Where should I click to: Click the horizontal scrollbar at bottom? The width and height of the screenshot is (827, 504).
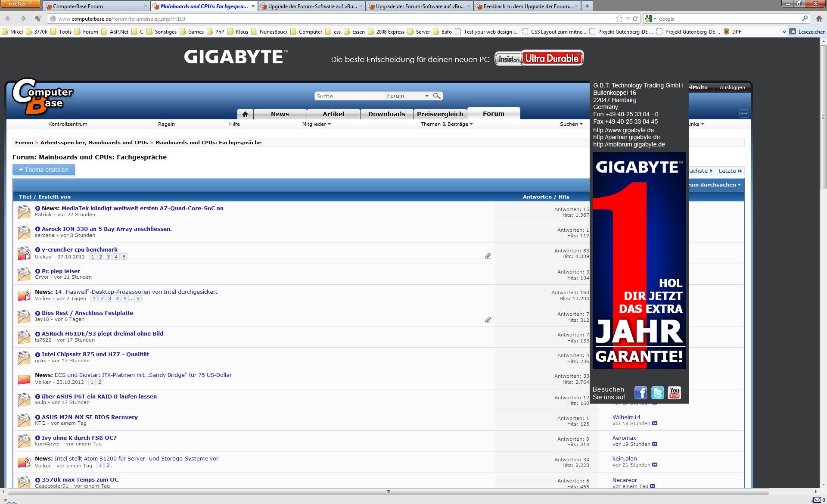click(x=388, y=492)
